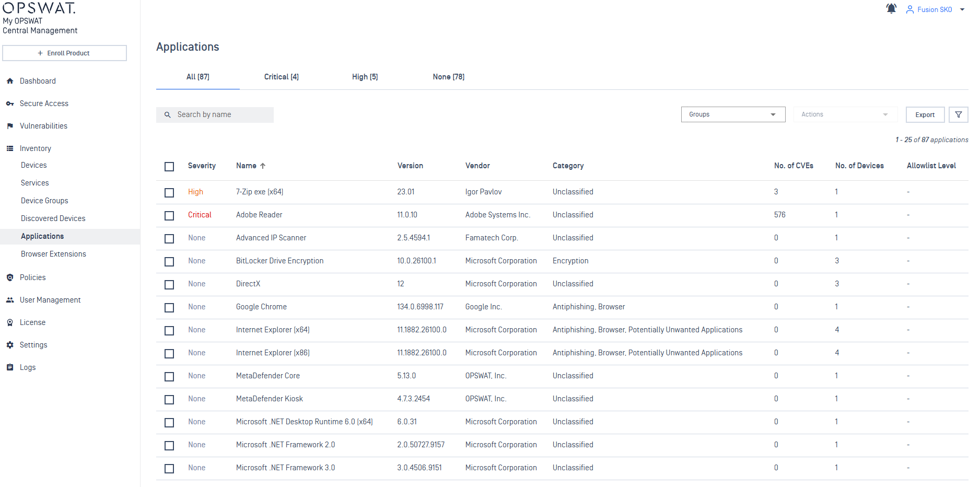Click the Version column header
This screenshot has height=487, width=980.
(410, 166)
